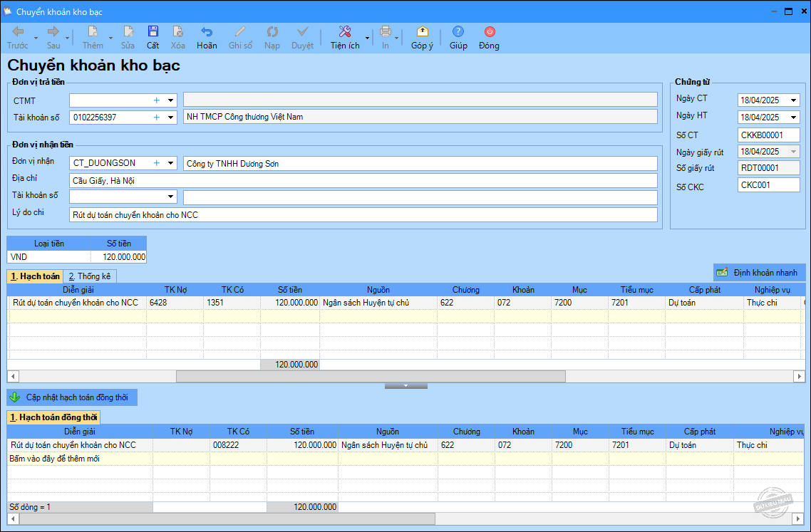This screenshot has height=532, width=811.
Task: Click the Số tiền cell beside VND
Action: click(x=119, y=257)
